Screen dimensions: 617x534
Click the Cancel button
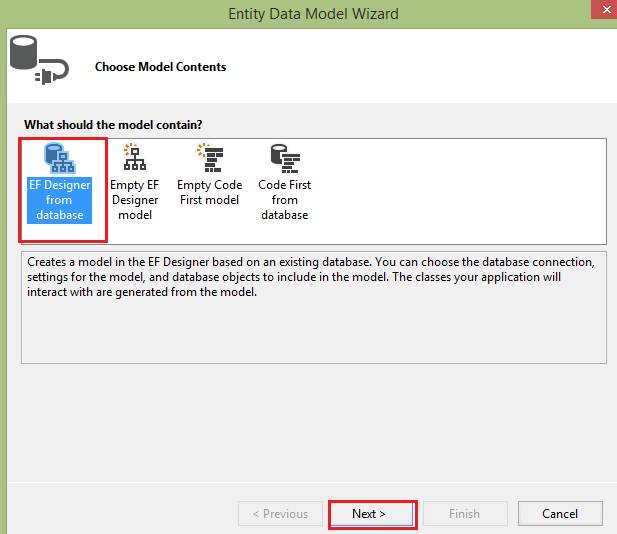click(x=560, y=514)
